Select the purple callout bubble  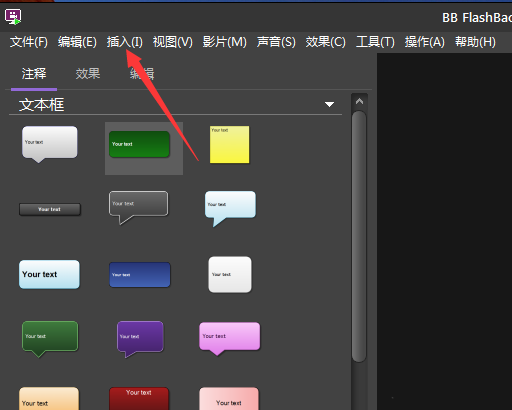[x=140, y=339]
